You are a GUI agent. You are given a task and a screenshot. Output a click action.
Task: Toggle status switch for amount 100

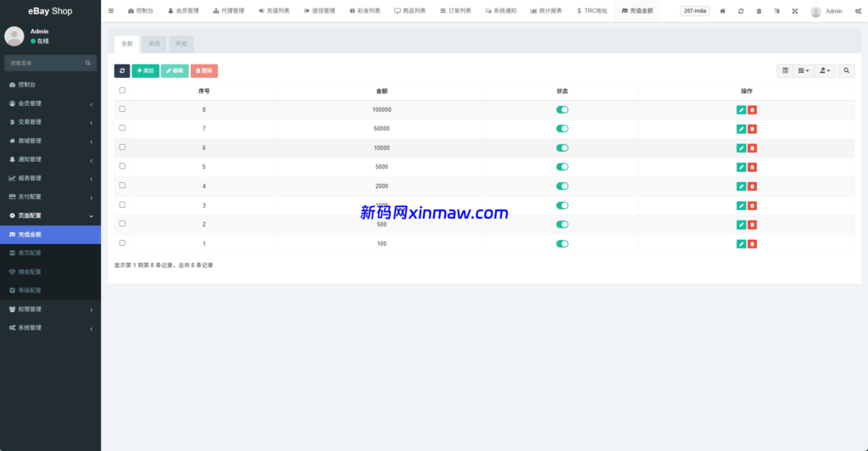point(562,243)
